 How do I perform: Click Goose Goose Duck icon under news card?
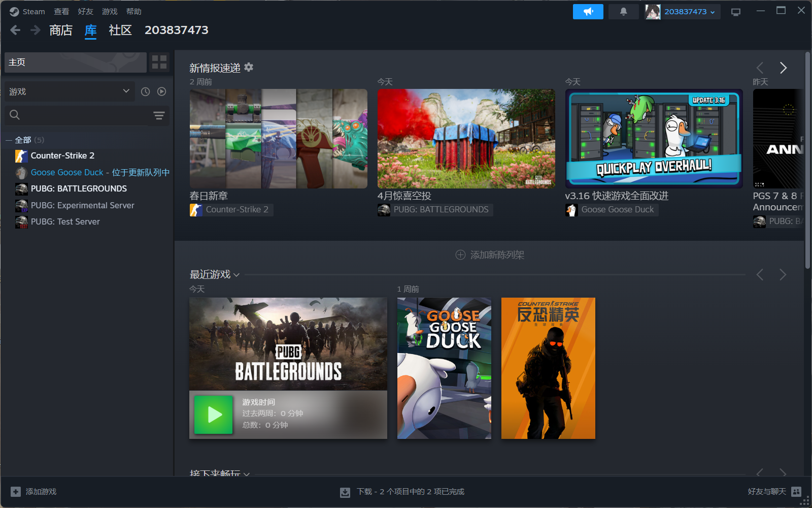tap(571, 210)
